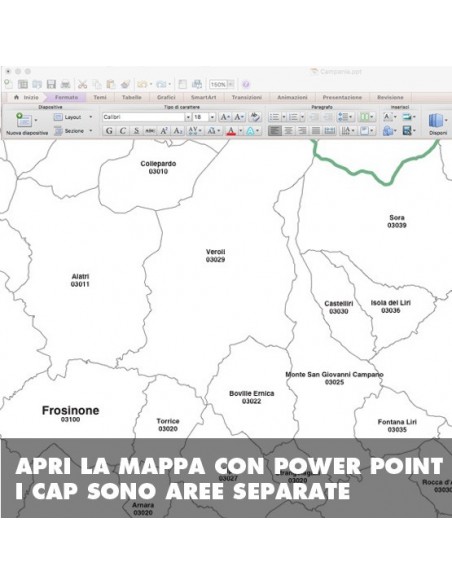Image resolution: width=452 pixels, height=584 pixels.
Task: Increase font size with A+ icon
Action: [225, 117]
